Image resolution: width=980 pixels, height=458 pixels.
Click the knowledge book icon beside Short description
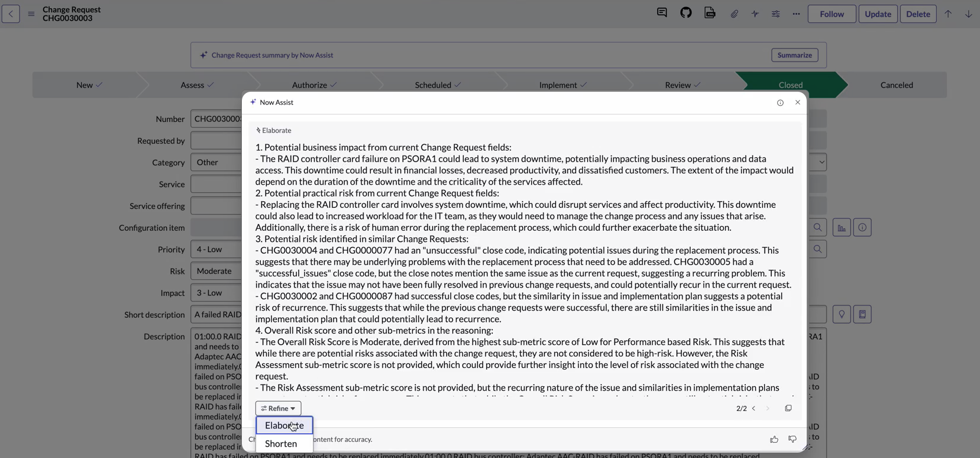[x=862, y=314]
